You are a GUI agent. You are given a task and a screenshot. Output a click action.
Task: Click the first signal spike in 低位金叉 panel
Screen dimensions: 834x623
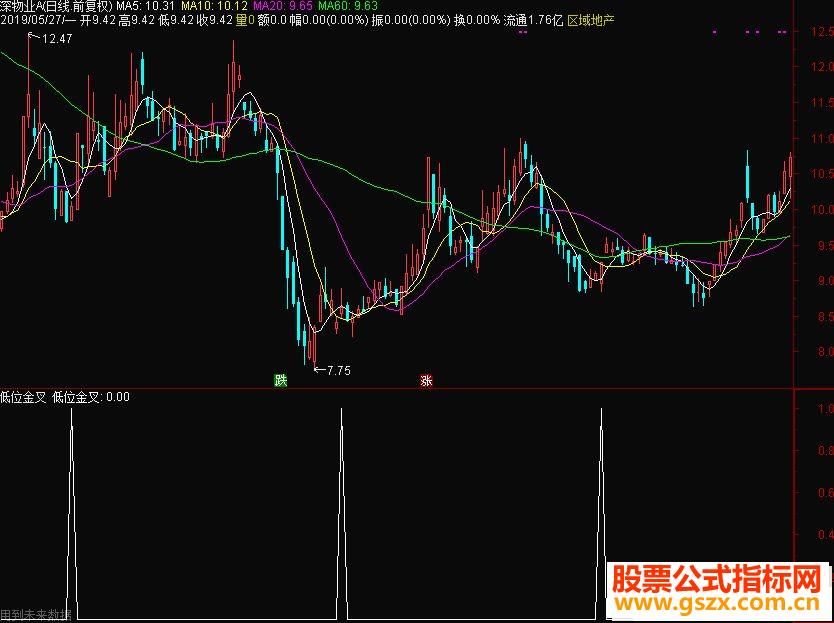72,513
